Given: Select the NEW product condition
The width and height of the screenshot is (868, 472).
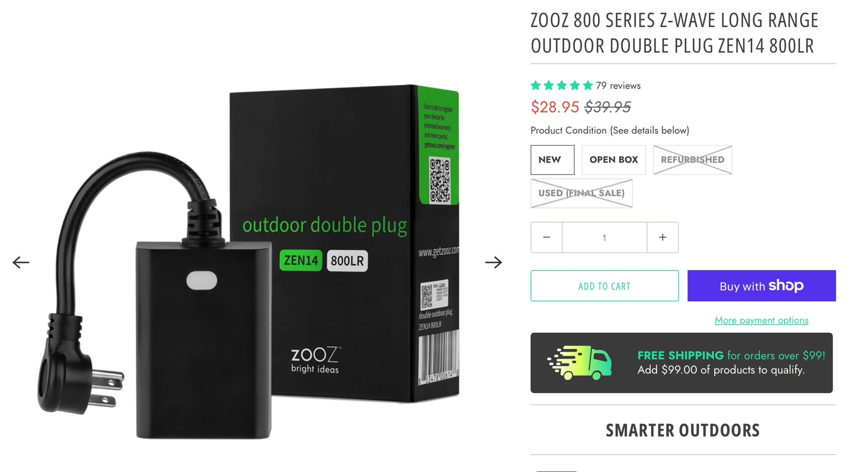Looking at the screenshot, I should click(552, 160).
